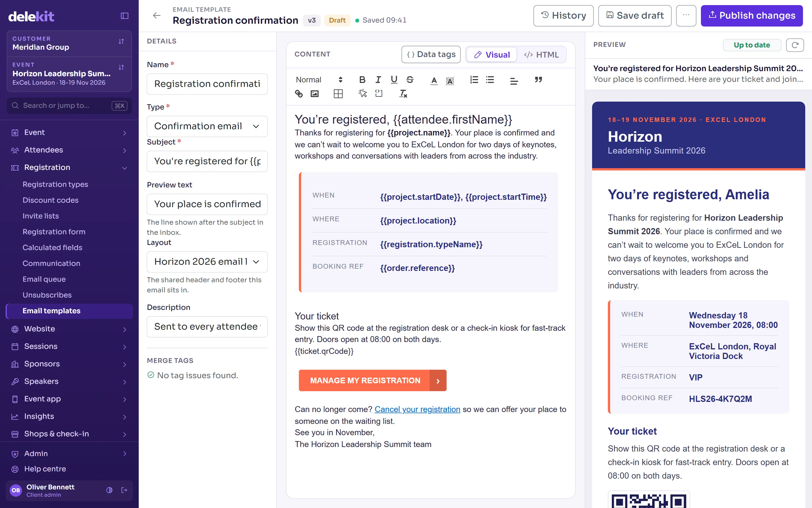
Task: Open the Data tags picker
Action: click(x=431, y=54)
